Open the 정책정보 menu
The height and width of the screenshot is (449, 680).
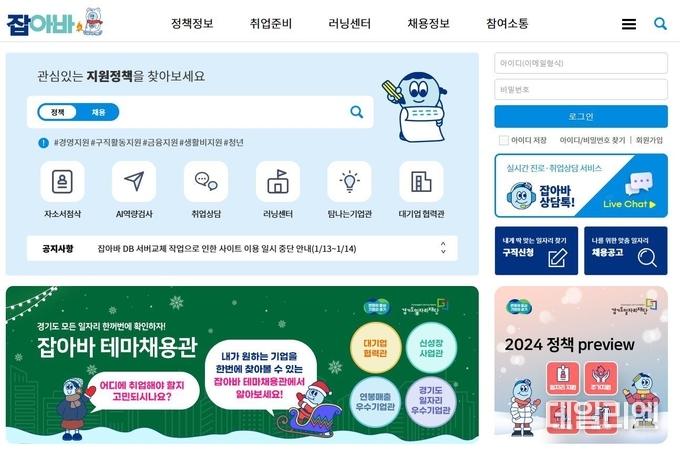(x=192, y=23)
